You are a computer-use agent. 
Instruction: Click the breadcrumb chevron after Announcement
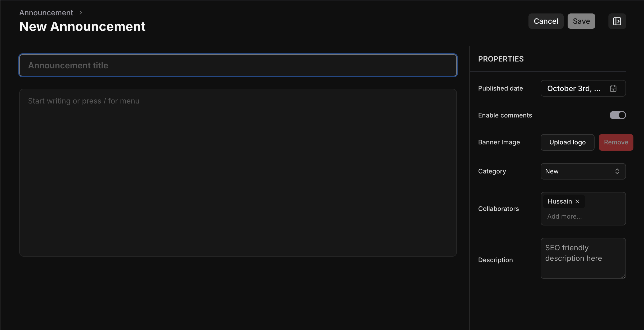(x=81, y=13)
